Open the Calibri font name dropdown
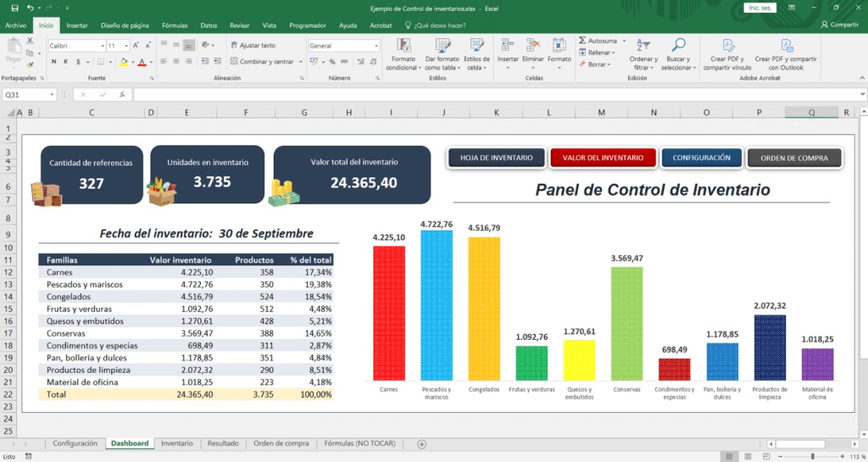This screenshot has height=462, width=868. pos(103,46)
